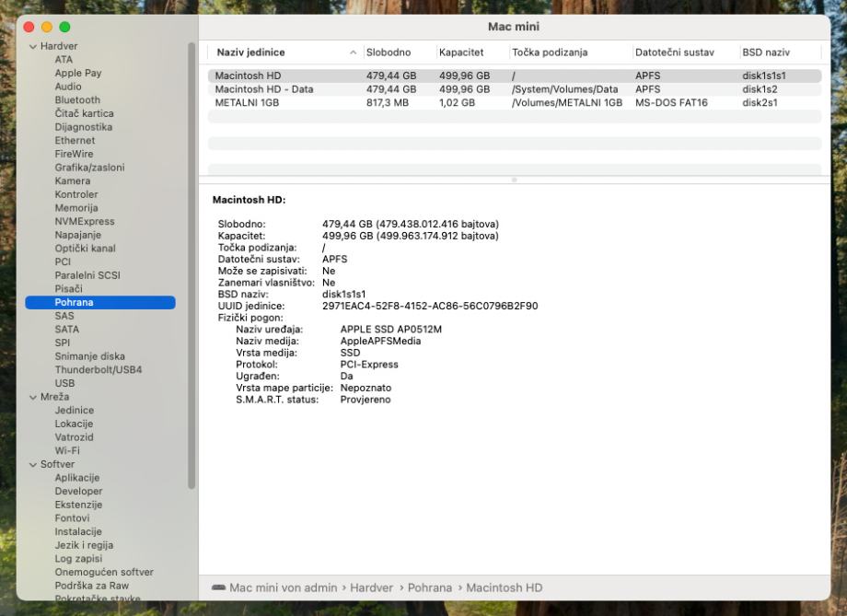Open the Memorija hardware entry
The image size is (847, 616).
tap(75, 208)
